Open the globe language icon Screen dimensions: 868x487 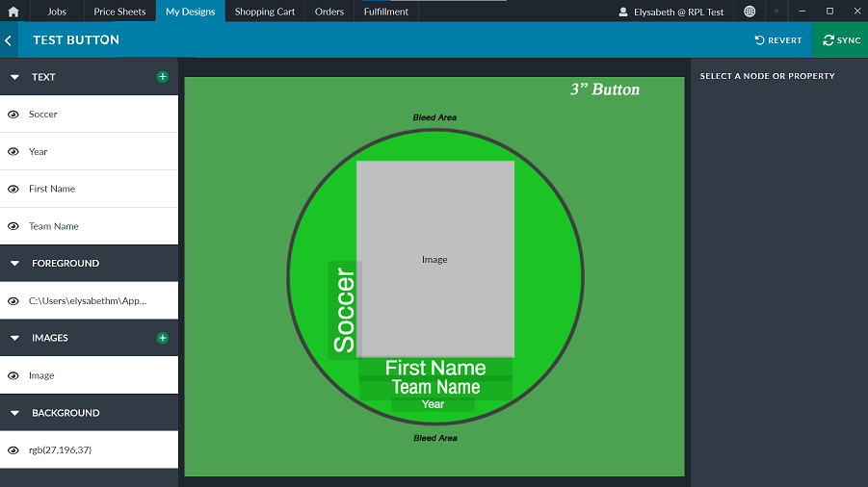750,12
